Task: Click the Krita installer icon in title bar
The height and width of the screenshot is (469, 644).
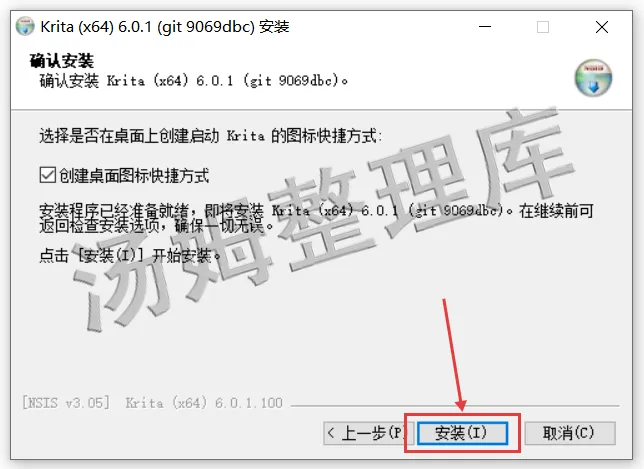Action: [x=25, y=26]
